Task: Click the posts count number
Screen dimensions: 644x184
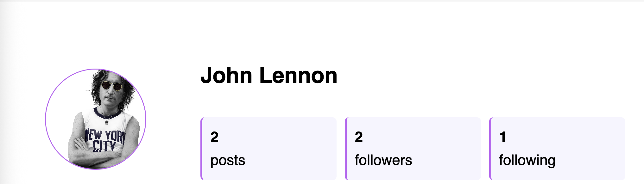Action: click(214, 137)
